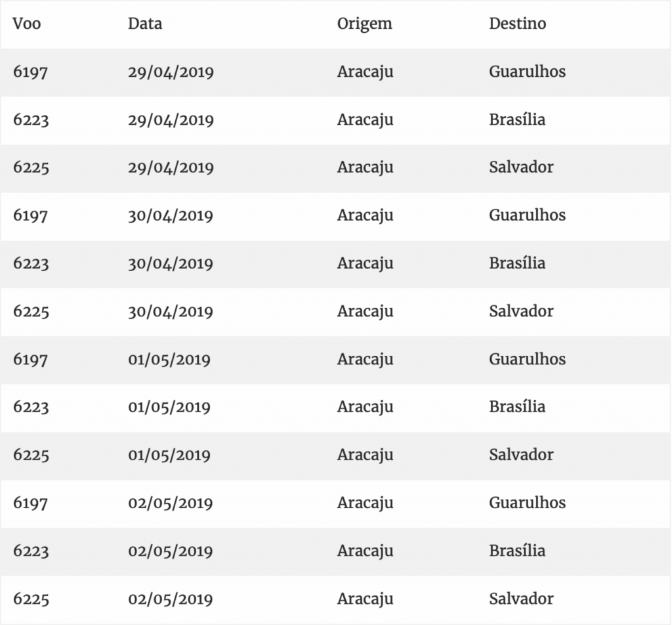Image resolution: width=672 pixels, height=625 pixels.
Task: Click Brasília destination on 30/04/2019 row
Action: 517,263
